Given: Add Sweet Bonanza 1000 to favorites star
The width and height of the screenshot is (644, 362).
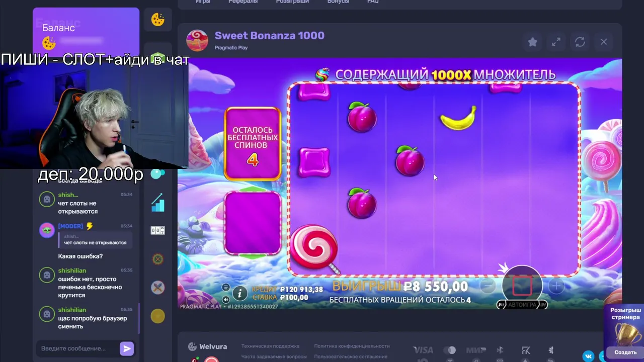Looking at the screenshot, I should (x=532, y=42).
